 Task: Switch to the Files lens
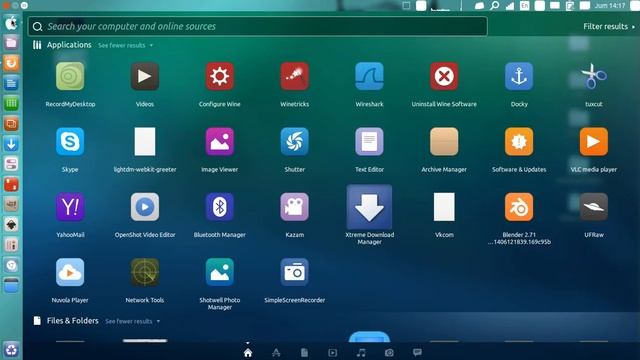point(304,353)
